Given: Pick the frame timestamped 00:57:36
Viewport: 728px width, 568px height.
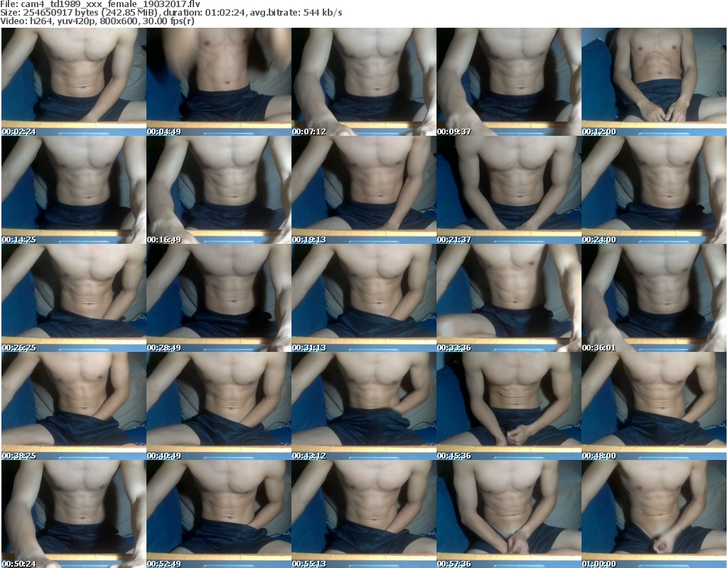Looking at the screenshot, I should point(509,514).
